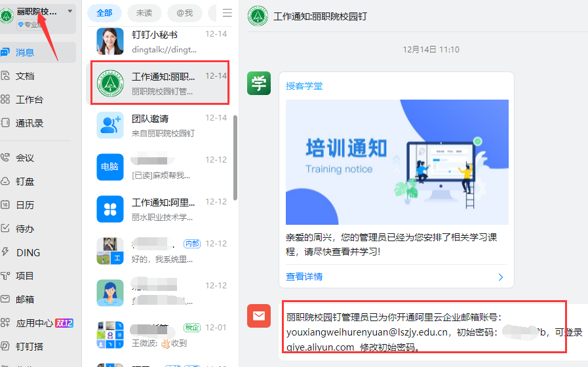Click the chevron arrow beside 查看详情
588x367 pixels.
pos(501,277)
